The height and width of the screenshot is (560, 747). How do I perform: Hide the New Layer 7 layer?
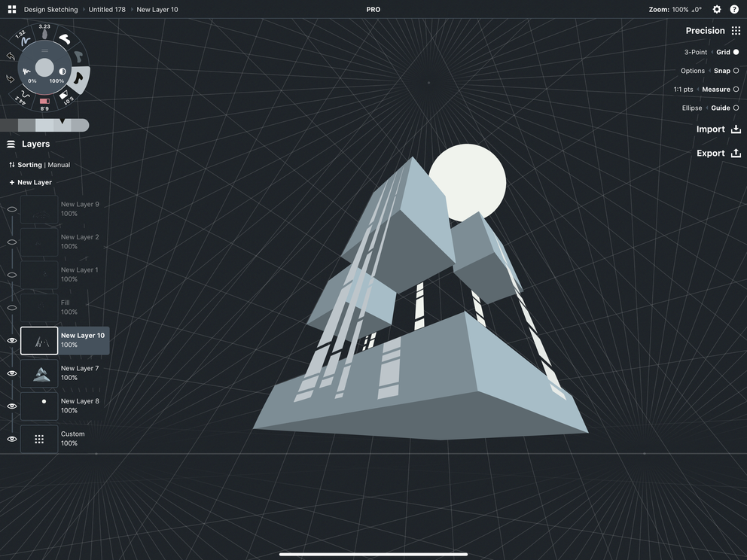pyautogui.click(x=11, y=373)
